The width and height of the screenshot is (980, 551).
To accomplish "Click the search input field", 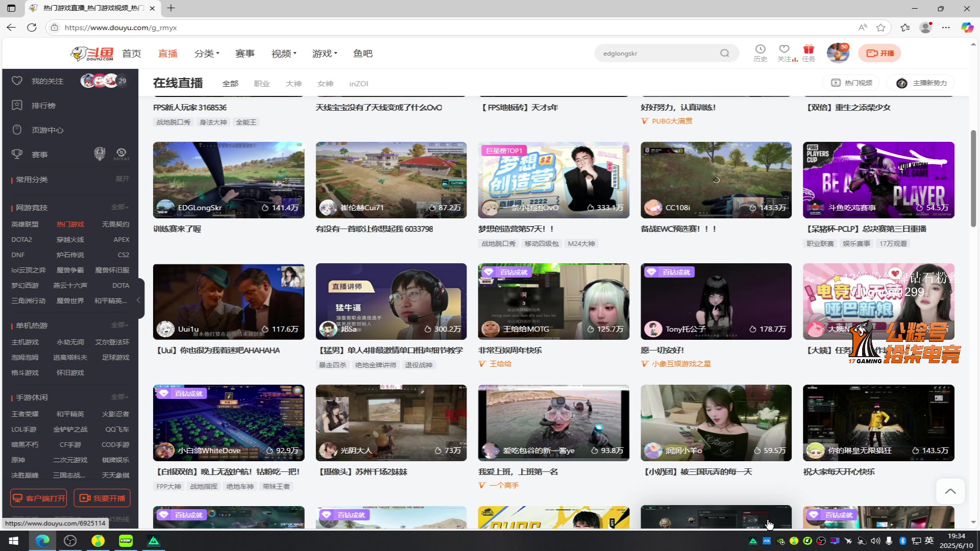I will coord(658,53).
